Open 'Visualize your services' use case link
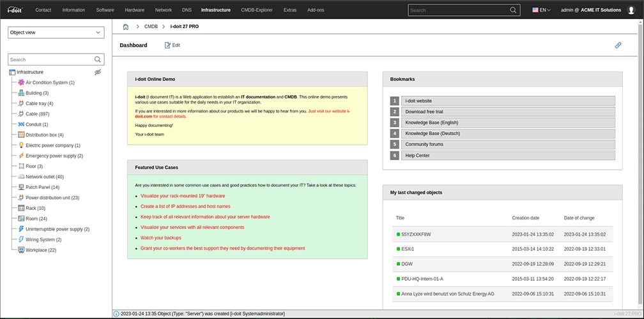This screenshot has width=644, height=319. click(192, 227)
